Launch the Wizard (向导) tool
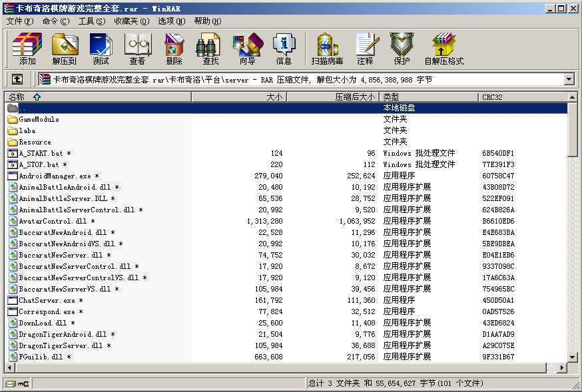 (247, 49)
